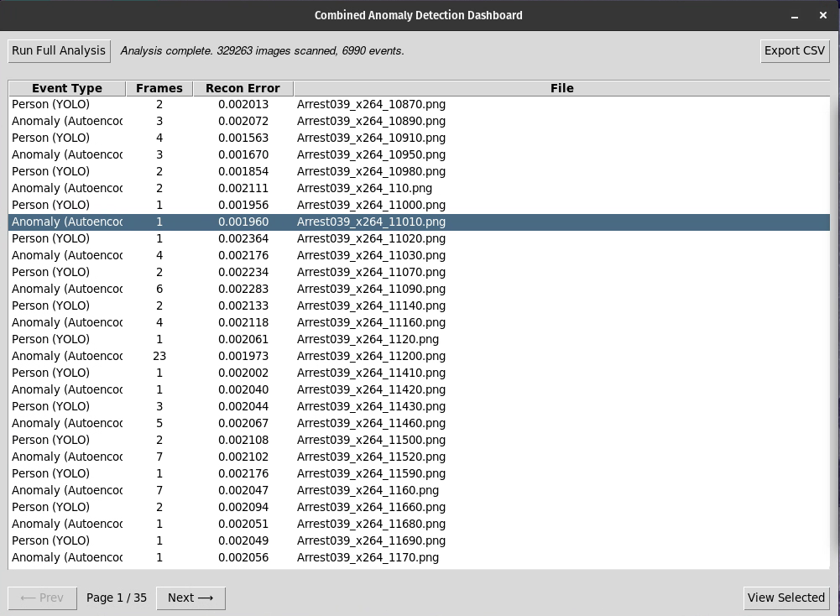
Task: Click the File column header
Action: [x=561, y=88]
